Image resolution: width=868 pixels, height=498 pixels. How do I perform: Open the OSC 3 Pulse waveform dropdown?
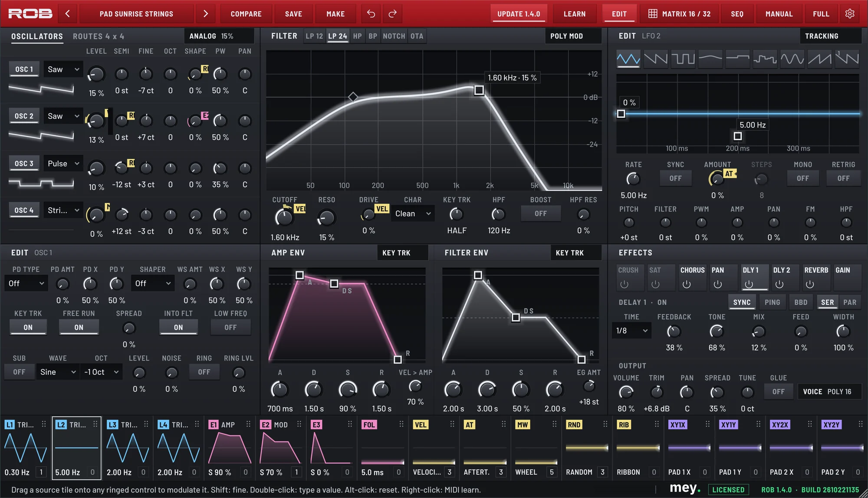(x=63, y=164)
